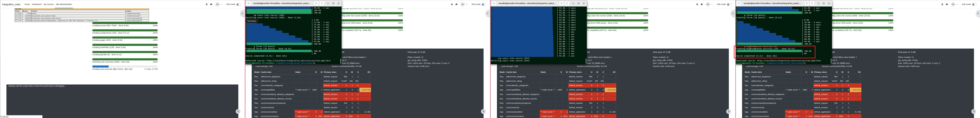
Task: Click 'core/coursecat' cache row in third page
Action: point(558,107)
